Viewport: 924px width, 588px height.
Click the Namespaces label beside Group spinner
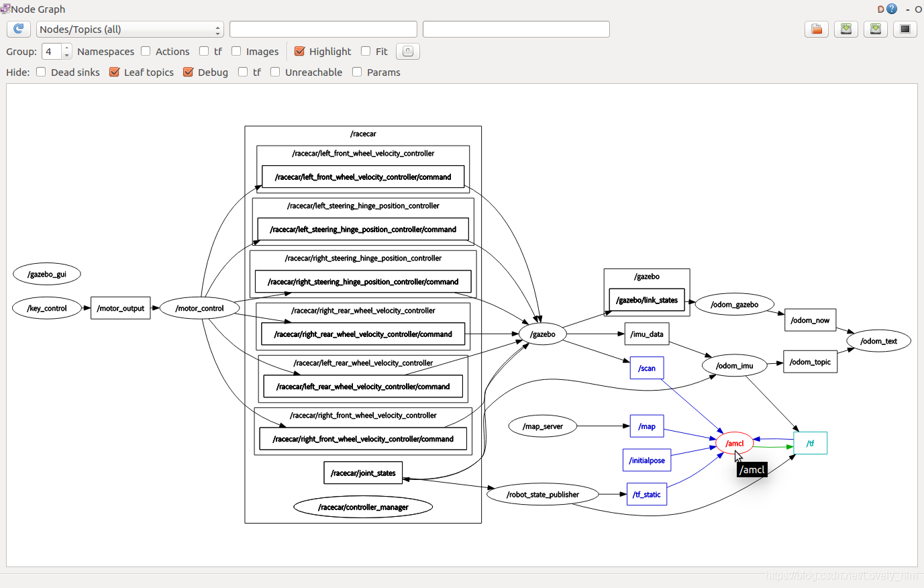(106, 52)
